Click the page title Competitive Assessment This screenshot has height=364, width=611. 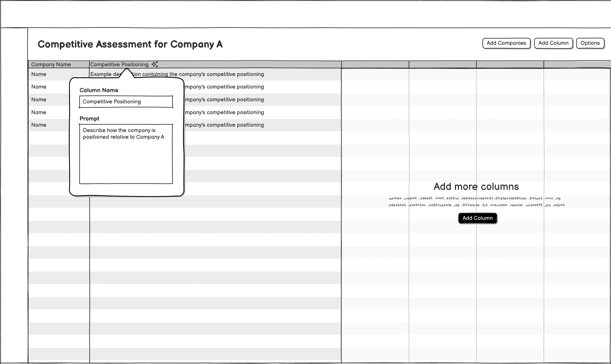(x=130, y=44)
